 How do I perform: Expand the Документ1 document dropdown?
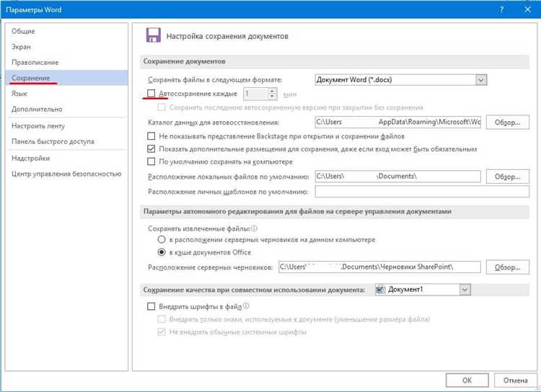pyautogui.click(x=465, y=290)
